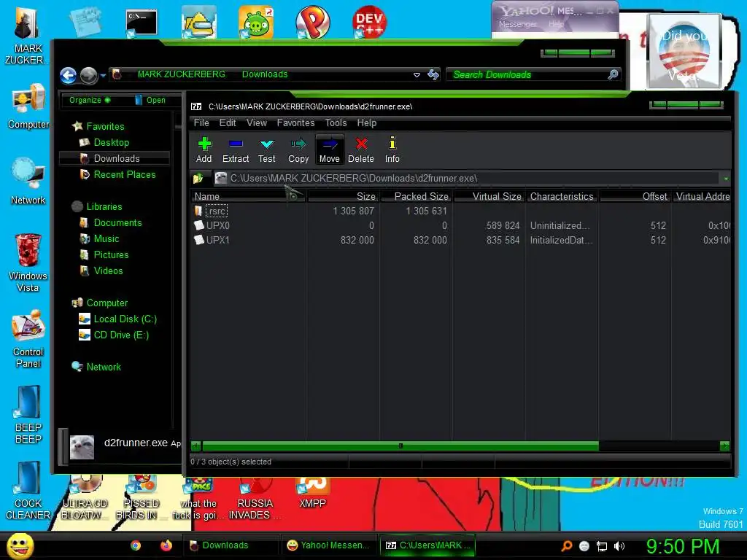Viewport: 747px width, 560px height.
Task: Open the Edit menu in 7-Zip
Action: 228,122
